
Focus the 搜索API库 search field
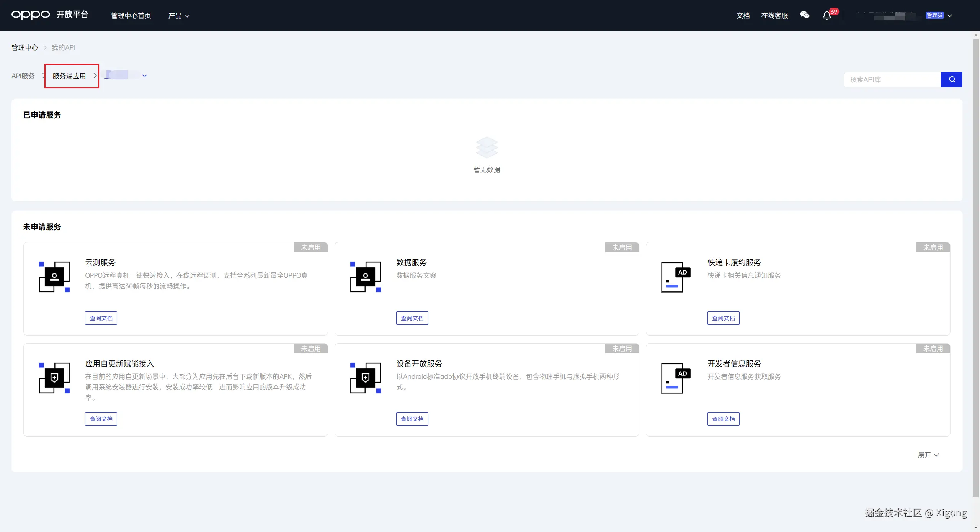pos(892,80)
